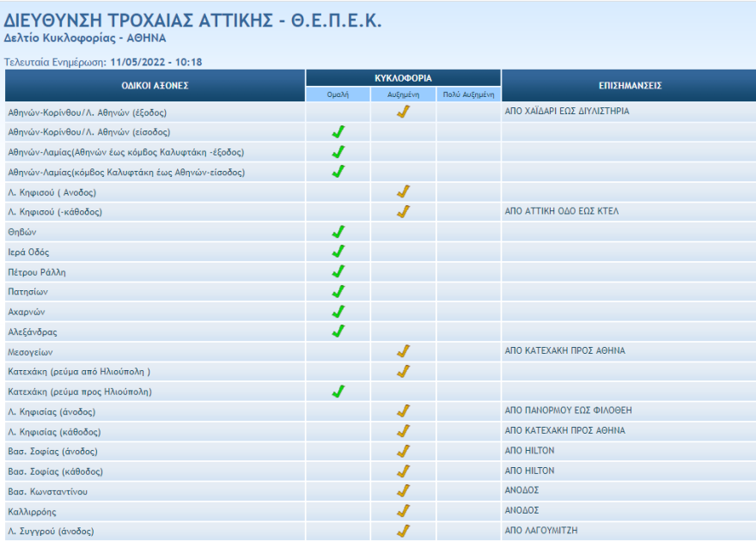Screen dimensions: 756x541
Task: Click the Αχαρνών road name
Action: click(x=25, y=312)
